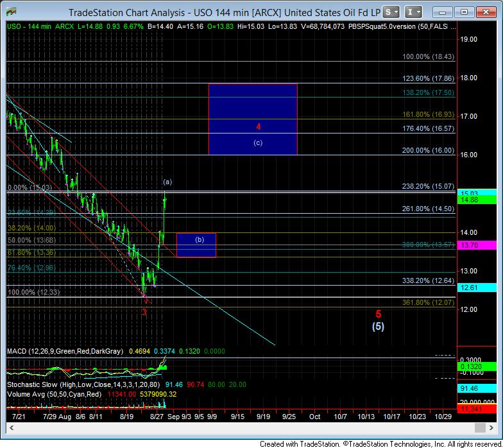Click the 238.20% (15.07) Fibonacci label
The width and height of the screenshot is (503, 448).
(x=429, y=186)
